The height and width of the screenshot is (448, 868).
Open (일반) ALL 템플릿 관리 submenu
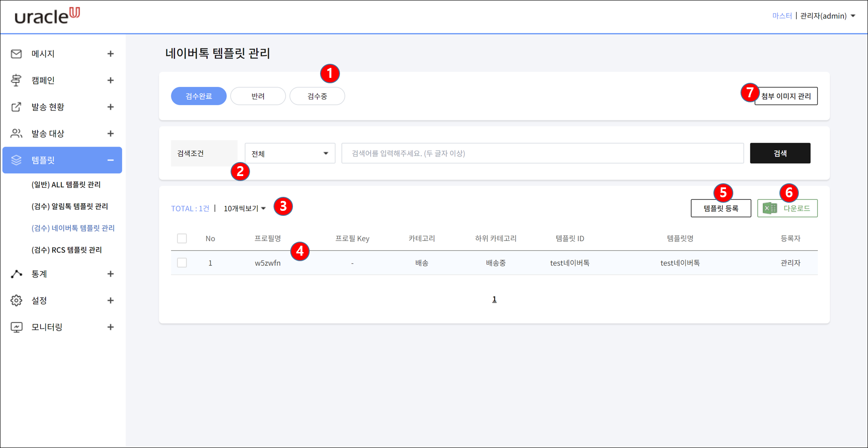(x=66, y=185)
